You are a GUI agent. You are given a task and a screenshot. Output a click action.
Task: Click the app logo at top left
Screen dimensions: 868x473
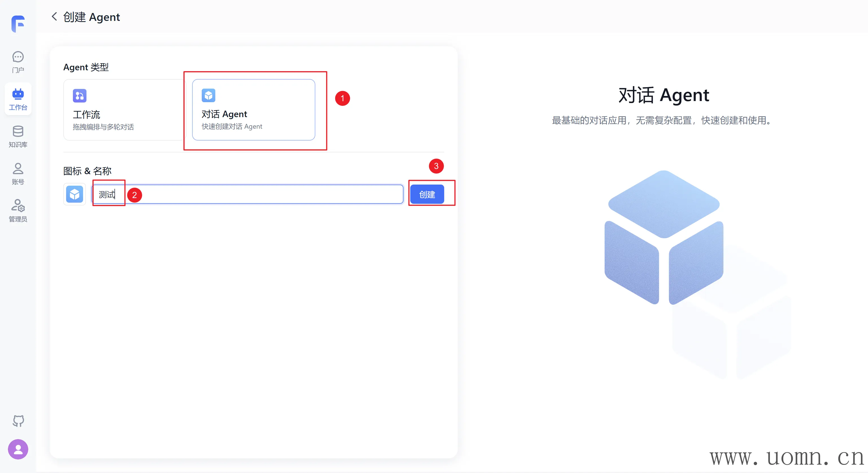[x=18, y=24]
